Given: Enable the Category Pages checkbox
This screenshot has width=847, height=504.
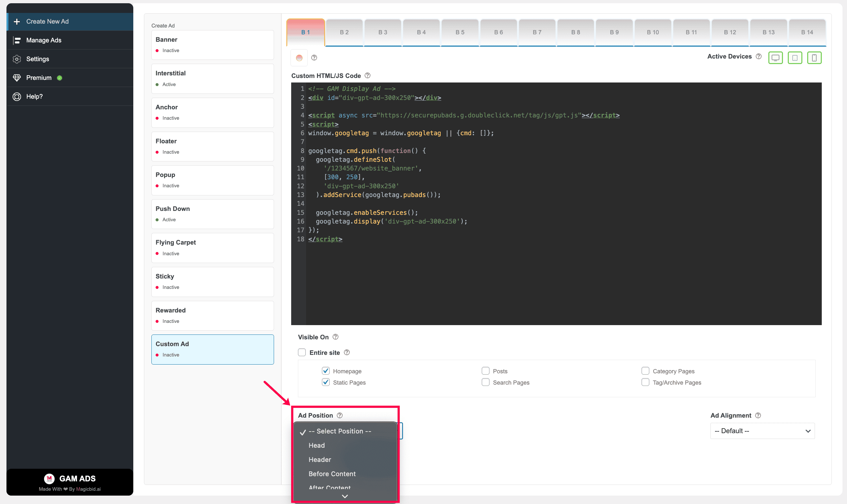Looking at the screenshot, I should (x=645, y=370).
